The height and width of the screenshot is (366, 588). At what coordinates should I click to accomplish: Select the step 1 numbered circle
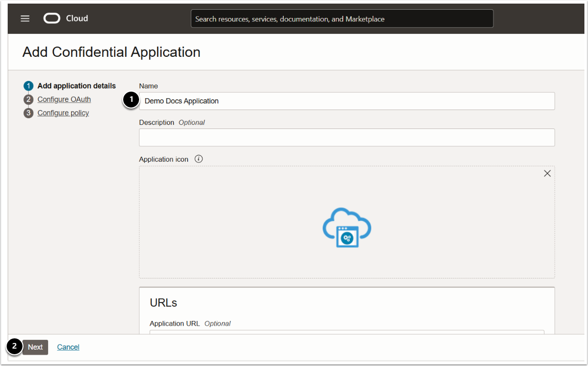pos(29,86)
